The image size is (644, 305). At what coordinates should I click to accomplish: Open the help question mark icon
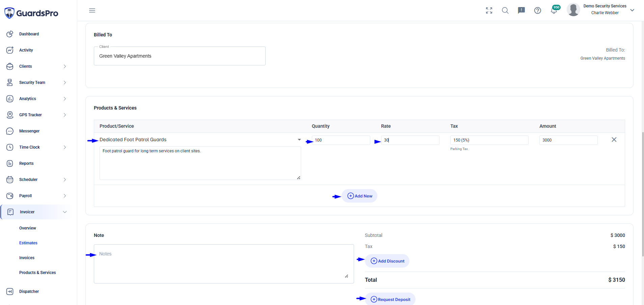[x=538, y=10]
